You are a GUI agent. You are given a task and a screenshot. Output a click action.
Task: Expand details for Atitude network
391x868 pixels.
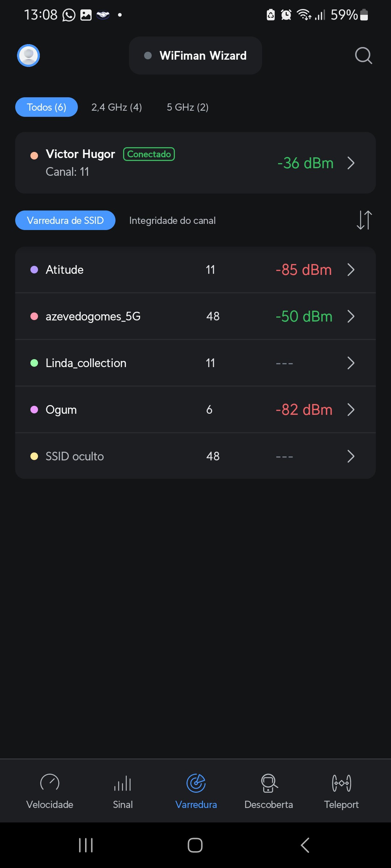(x=350, y=270)
